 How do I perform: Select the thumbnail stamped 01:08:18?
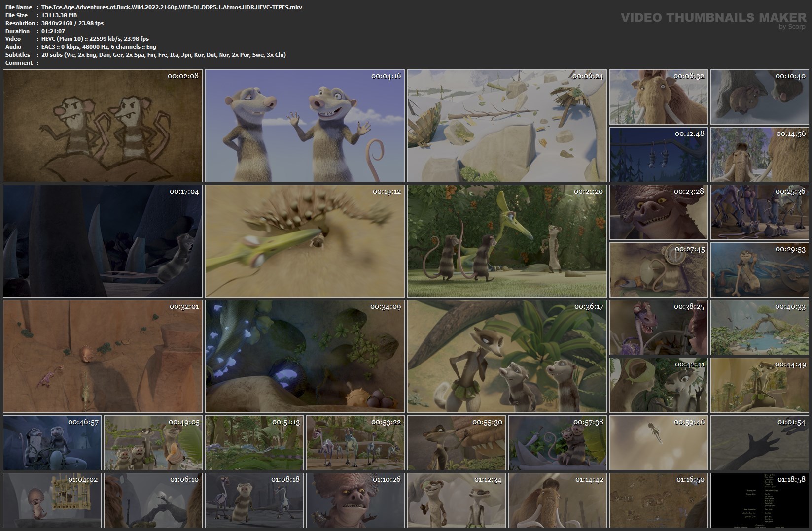pyautogui.click(x=254, y=500)
